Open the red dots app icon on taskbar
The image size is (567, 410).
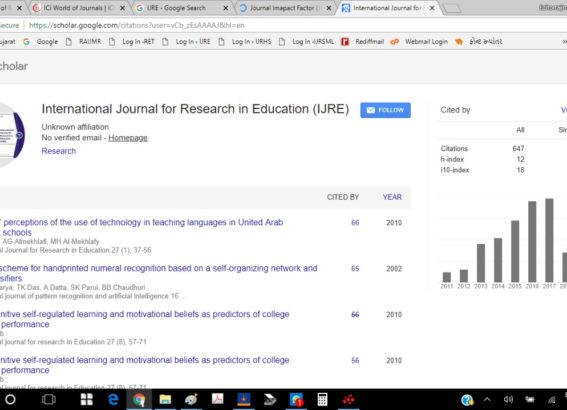click(349, 400)
